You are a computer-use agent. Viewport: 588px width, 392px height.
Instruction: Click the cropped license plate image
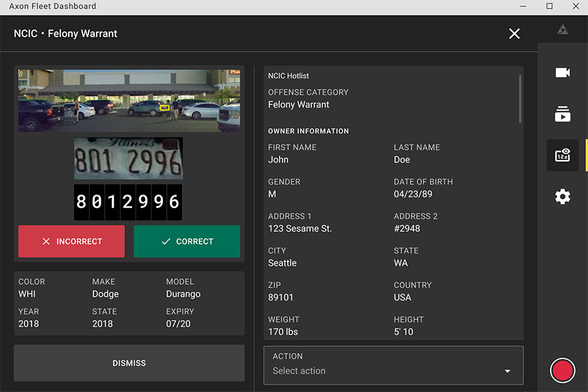[128, 158]
